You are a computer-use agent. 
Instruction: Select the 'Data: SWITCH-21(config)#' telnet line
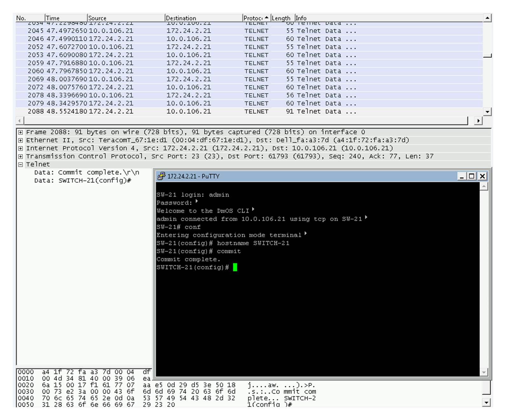[83, 180]
